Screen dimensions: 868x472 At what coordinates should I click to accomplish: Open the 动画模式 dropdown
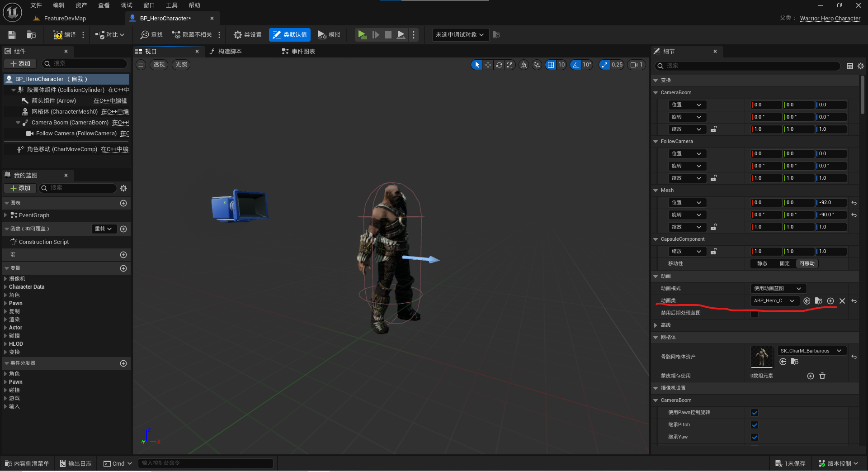tap(778, 289)
